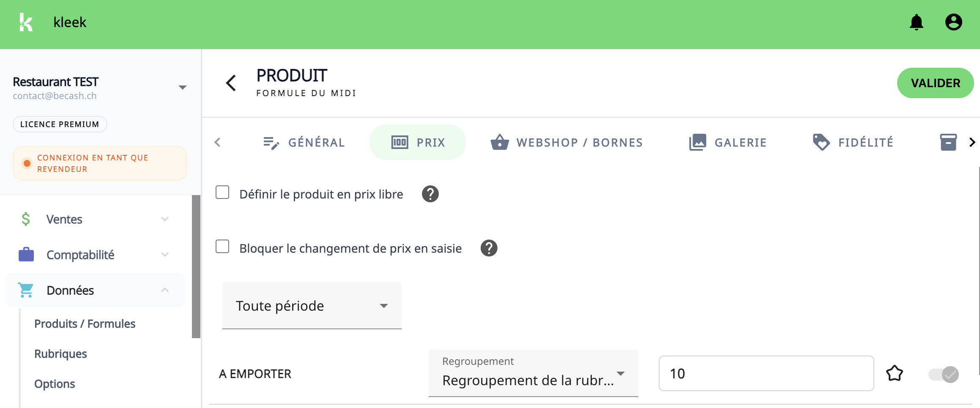Click help icon for Bloquer le changement
Screen dimensions: 980x408
pos(489,248)
